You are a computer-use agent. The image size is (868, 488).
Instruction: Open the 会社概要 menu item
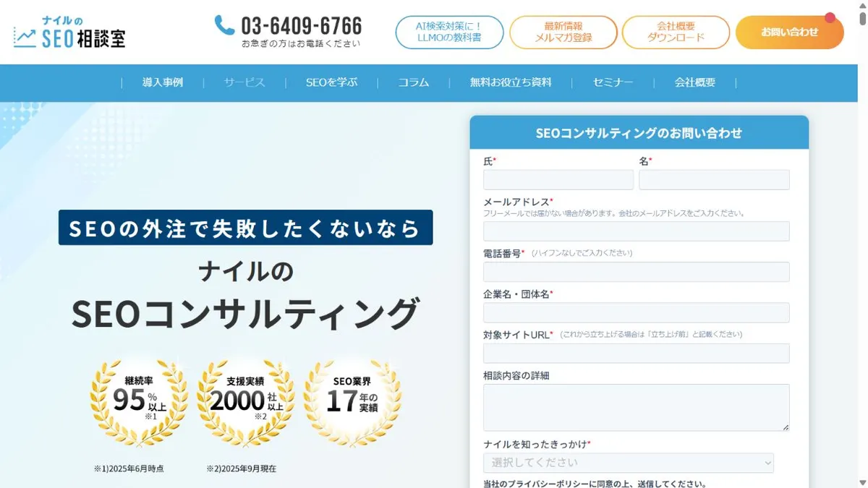coord(695,82)
